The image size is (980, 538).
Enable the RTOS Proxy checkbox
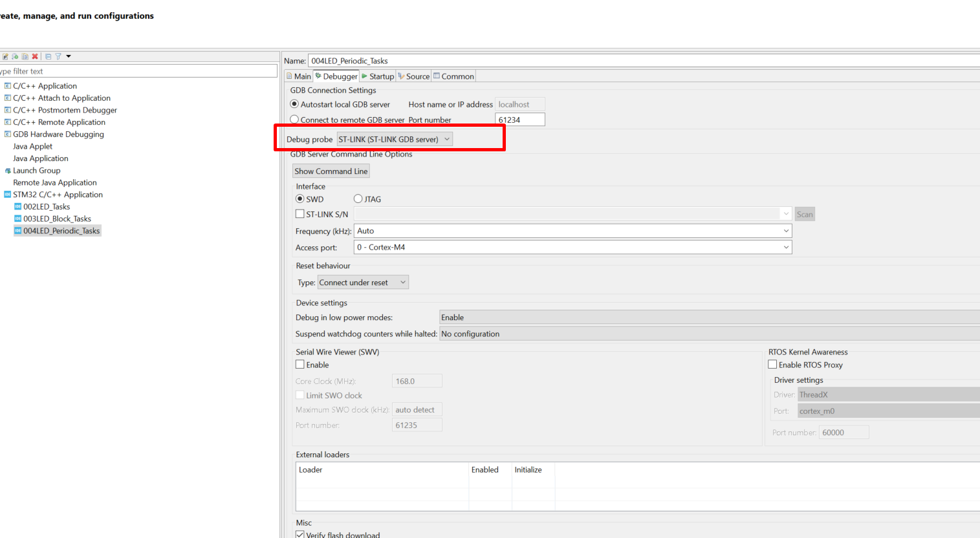click(772, 364)
